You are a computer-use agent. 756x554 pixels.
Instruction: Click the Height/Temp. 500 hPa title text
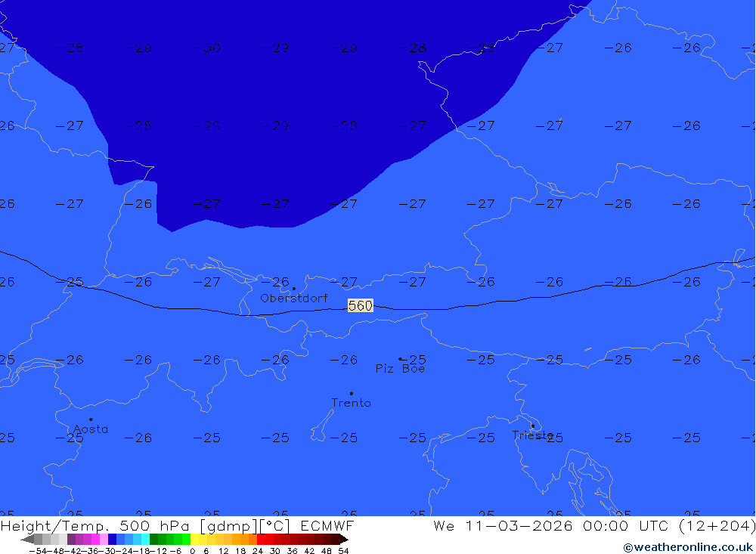pyautogui.click(x=95, y=525)
